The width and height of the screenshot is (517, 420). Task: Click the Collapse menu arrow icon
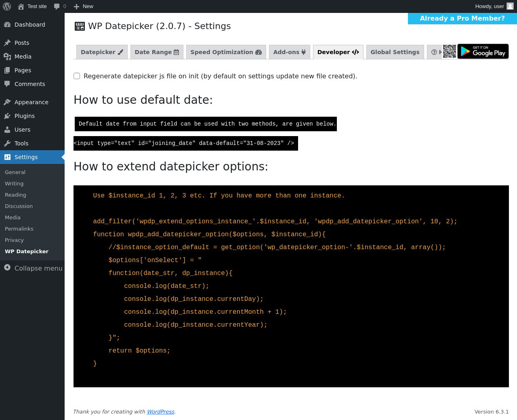point(7,268)
